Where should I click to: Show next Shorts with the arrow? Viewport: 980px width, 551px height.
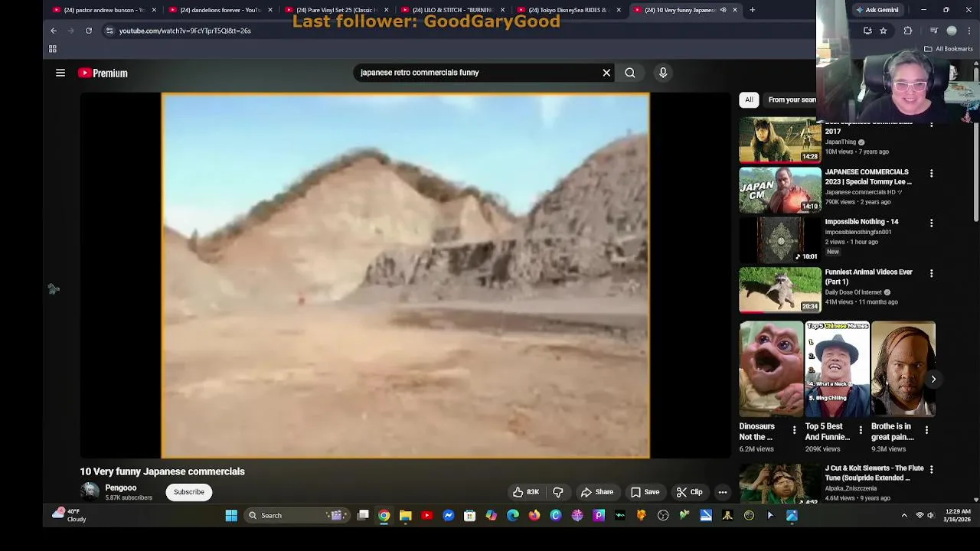[x=933, y=379]
